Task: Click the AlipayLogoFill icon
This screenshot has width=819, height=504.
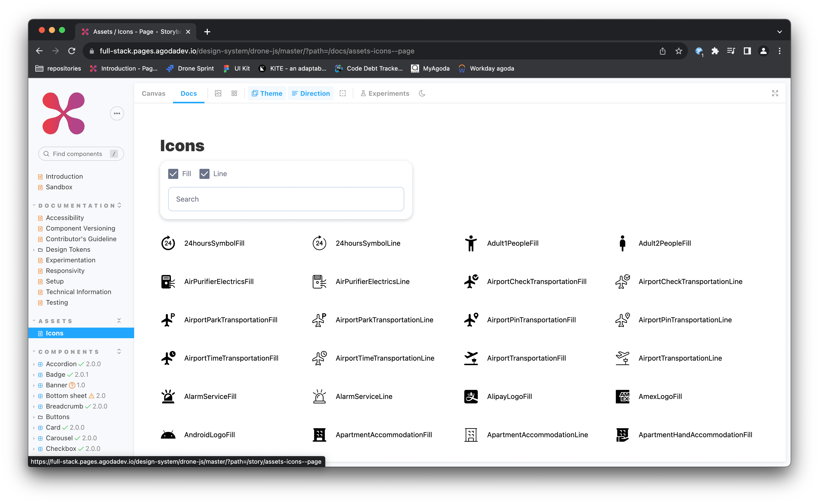Action: 471,396
